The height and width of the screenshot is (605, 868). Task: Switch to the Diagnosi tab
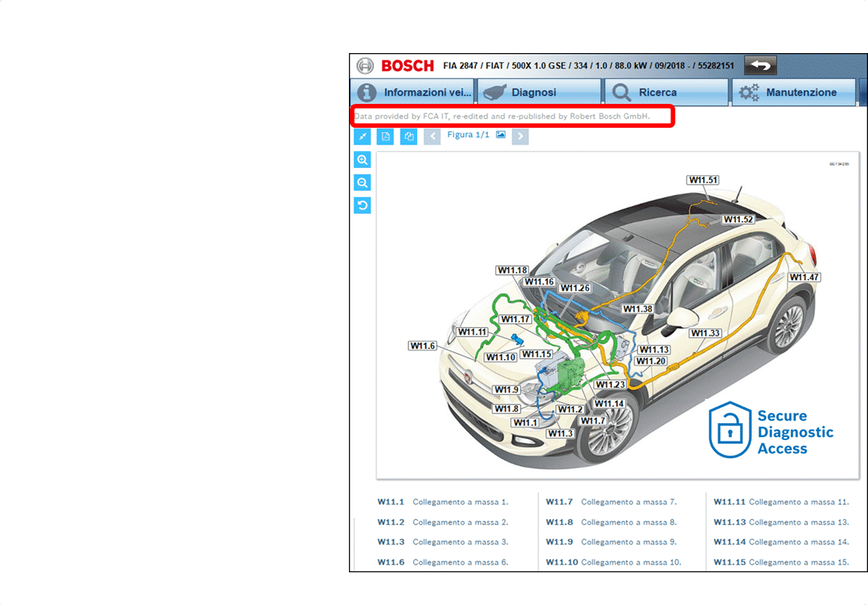point(539,92)
